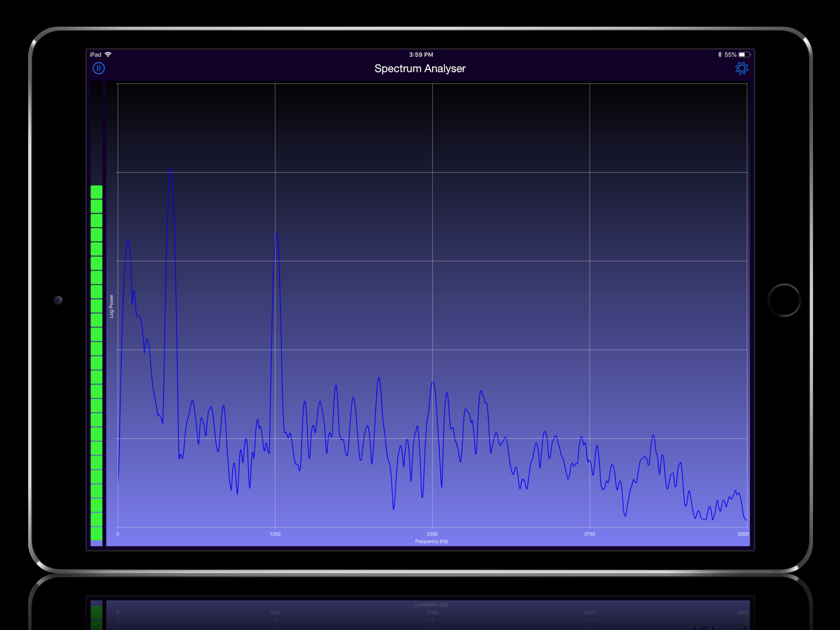Click the iPad label in the status bar
840x630 pixels.
tap(95, 55)
